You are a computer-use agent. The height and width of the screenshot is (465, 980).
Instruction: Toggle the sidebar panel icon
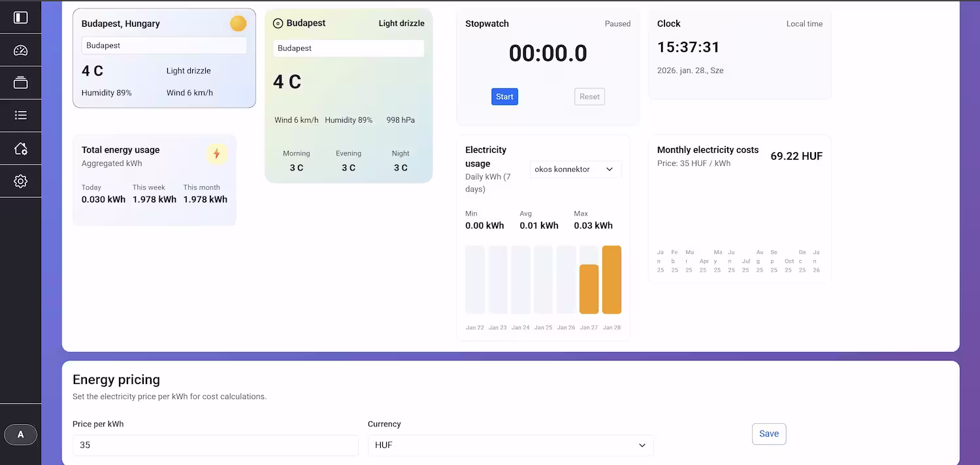21,18
